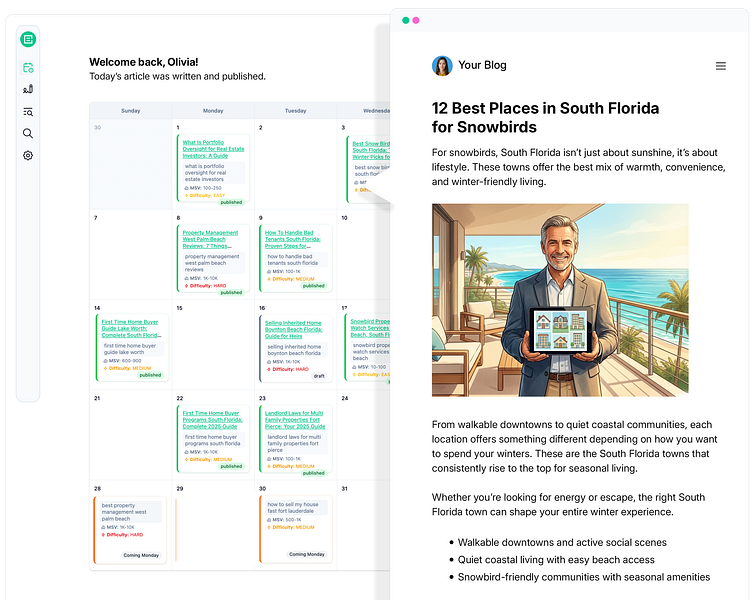The width and height of the screenshot is (752, 600).
Task: Open 'Selling Inherited Home Boynton Beach' link
Action: click(294, 329)
